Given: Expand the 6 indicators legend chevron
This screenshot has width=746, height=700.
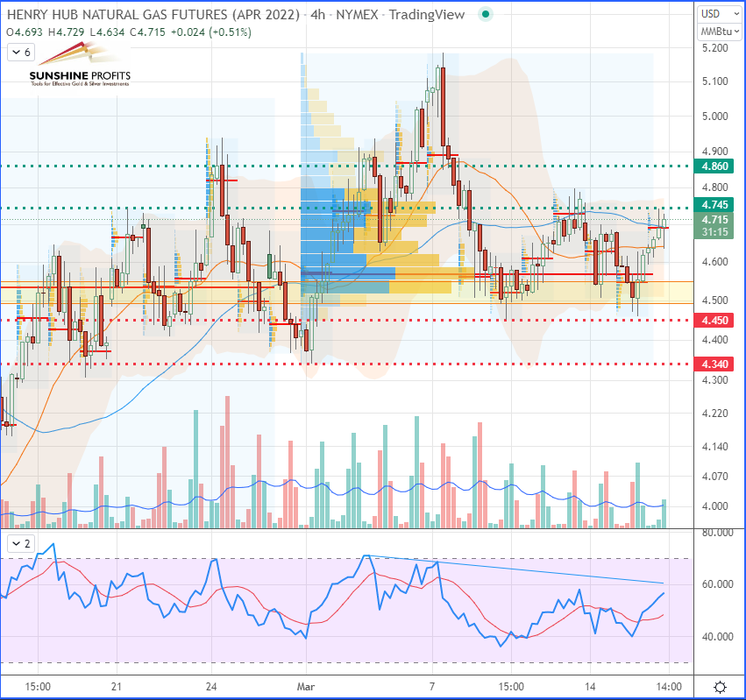Looking at the screenshot, I should click(21, 53).
